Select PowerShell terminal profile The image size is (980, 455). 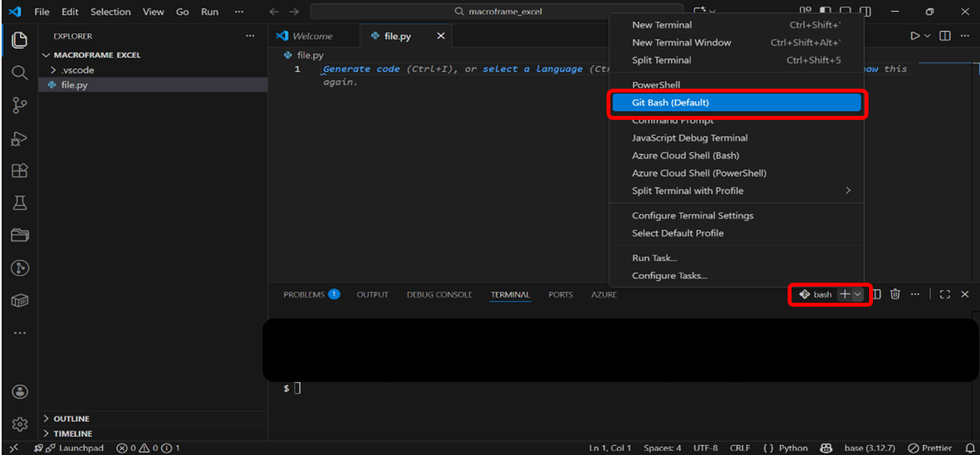736,85
